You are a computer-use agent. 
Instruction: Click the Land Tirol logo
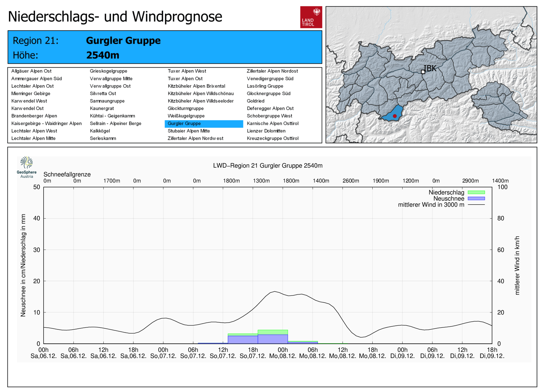coord(311,17)
